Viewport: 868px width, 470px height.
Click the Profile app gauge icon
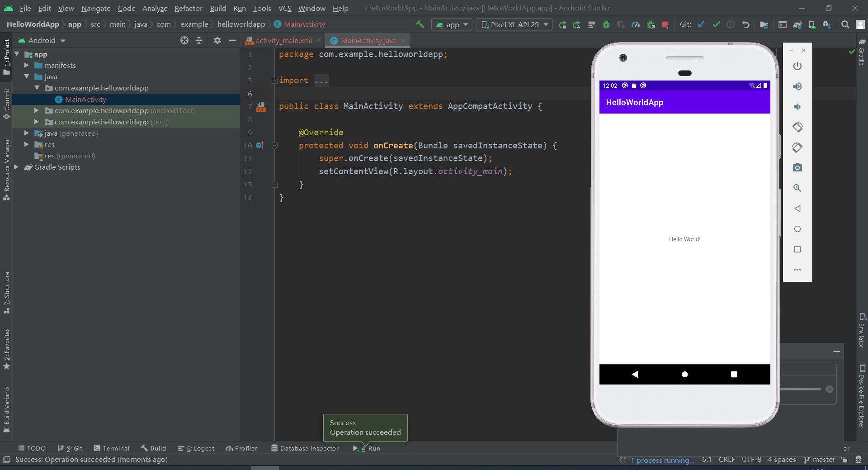[x=636, y=25]
